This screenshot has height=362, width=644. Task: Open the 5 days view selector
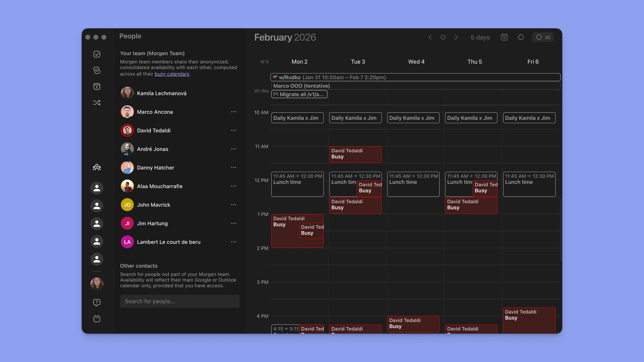pyautogui.click(x=480, y=37)
